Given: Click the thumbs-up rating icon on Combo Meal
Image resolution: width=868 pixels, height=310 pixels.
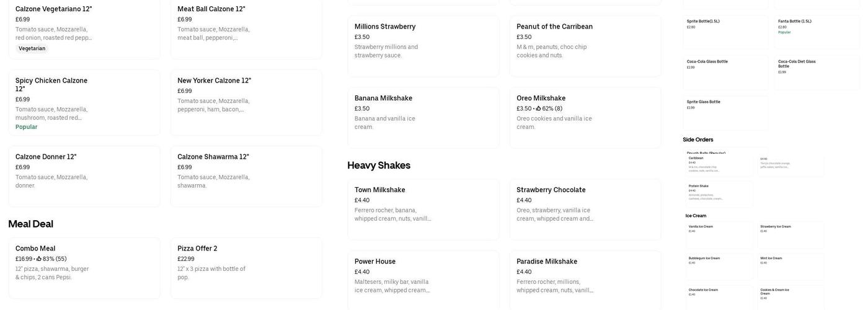Looking at the screenshot, I should tap(39, 259).
